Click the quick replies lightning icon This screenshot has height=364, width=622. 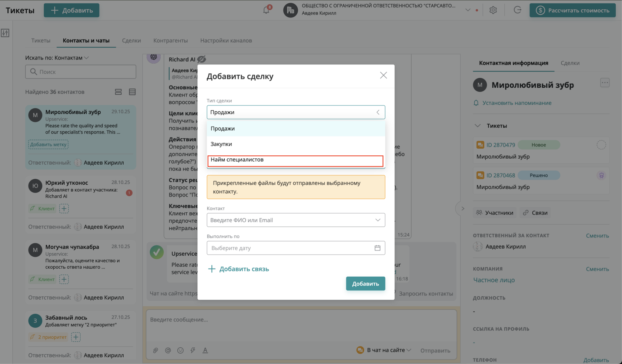(x=193, y=350)
